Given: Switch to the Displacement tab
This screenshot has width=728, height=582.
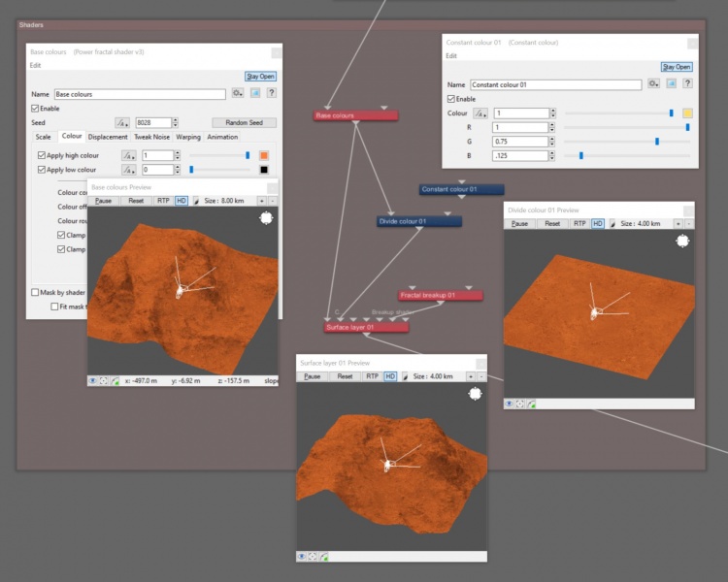Looking at the screenshot, I should coord(108,137).
